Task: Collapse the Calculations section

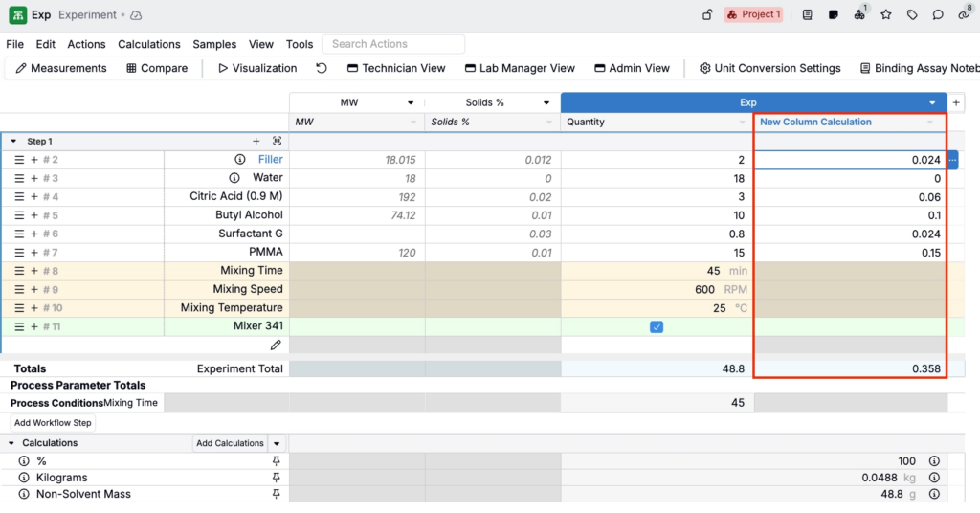Action: 11,443
